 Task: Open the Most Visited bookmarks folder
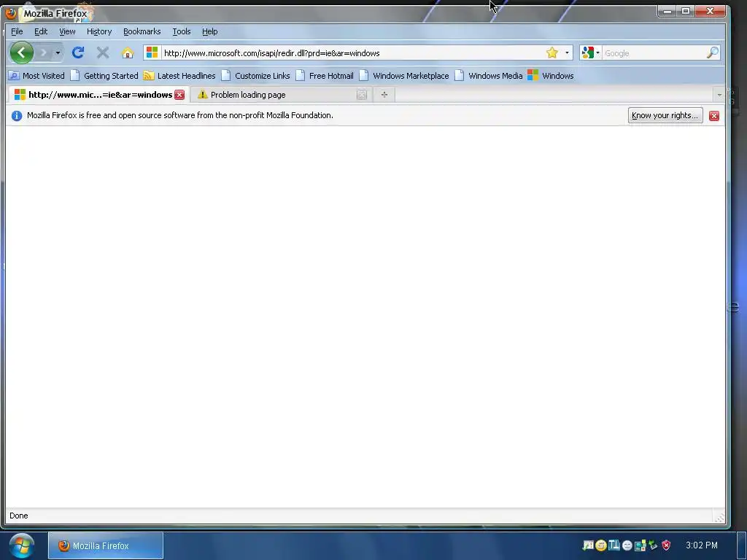36,76
